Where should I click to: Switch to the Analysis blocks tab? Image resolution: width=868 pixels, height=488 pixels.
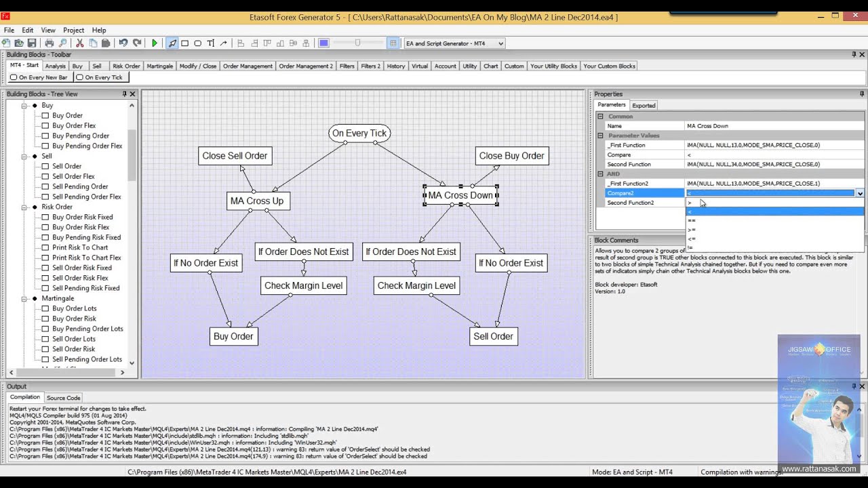pyautogui.click(x=56, y=66)
